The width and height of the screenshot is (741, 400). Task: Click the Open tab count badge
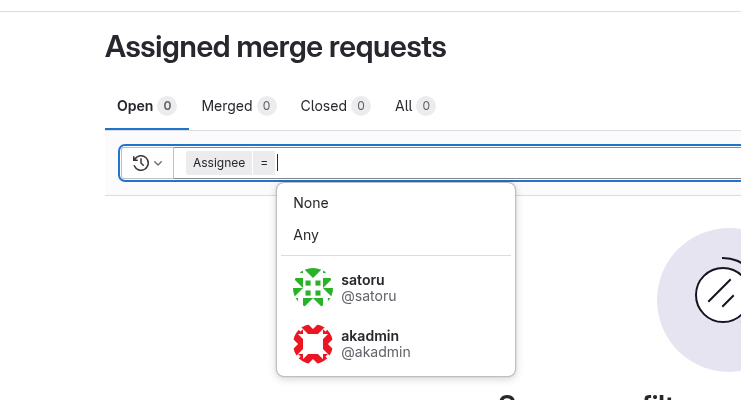(x=167, y=106)
